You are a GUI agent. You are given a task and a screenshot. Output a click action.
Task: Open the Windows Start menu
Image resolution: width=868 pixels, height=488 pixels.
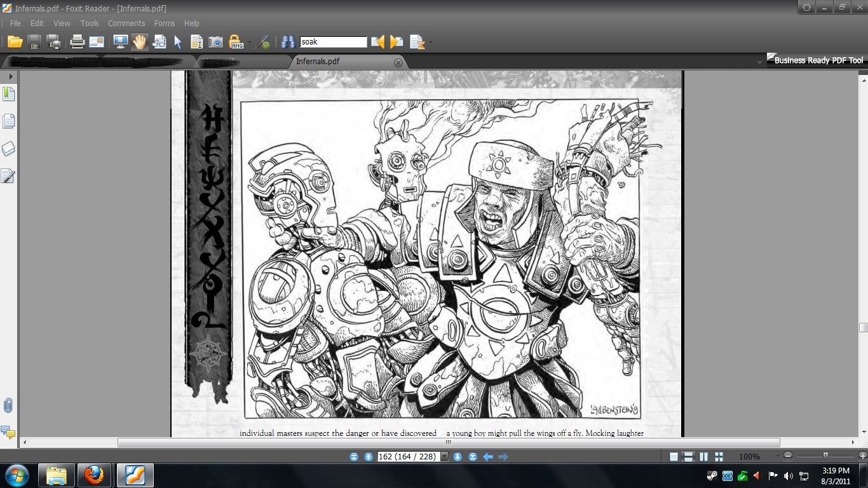tap(17, 475)
